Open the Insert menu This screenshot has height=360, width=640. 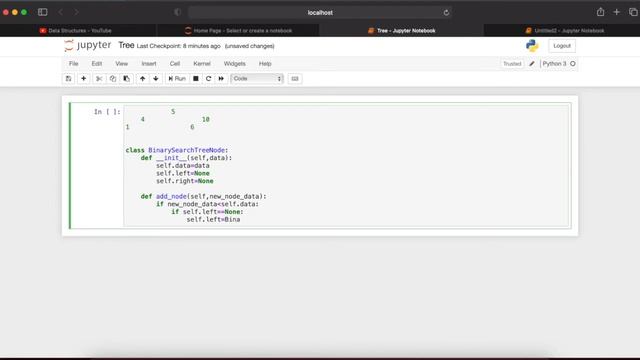pos(149,64)
